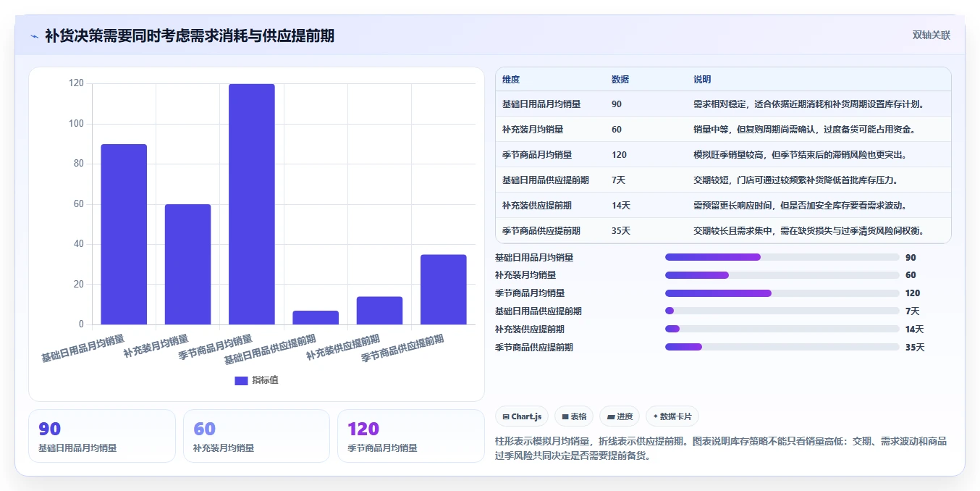Click the footer paragraph starting 柱形表示模拟月均销量
This screenshot has height=491, width=980.
point(721,448)
